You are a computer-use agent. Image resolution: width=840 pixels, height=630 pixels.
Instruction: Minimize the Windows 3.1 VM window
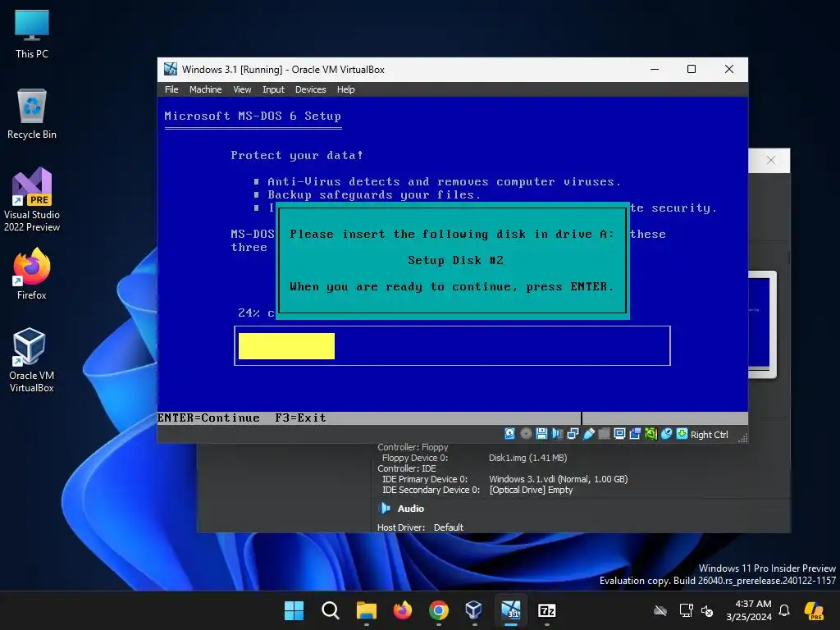(x=655, y=69)
